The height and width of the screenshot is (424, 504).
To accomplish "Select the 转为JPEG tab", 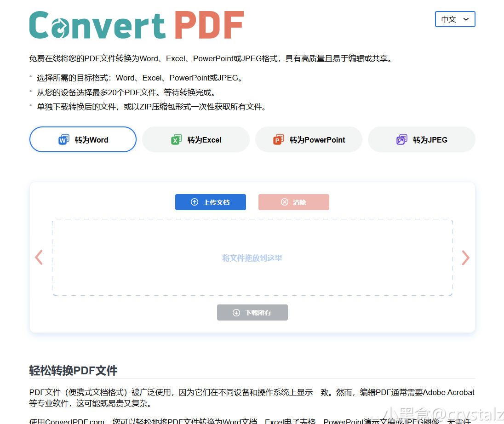I will click(x=421, y=139).
